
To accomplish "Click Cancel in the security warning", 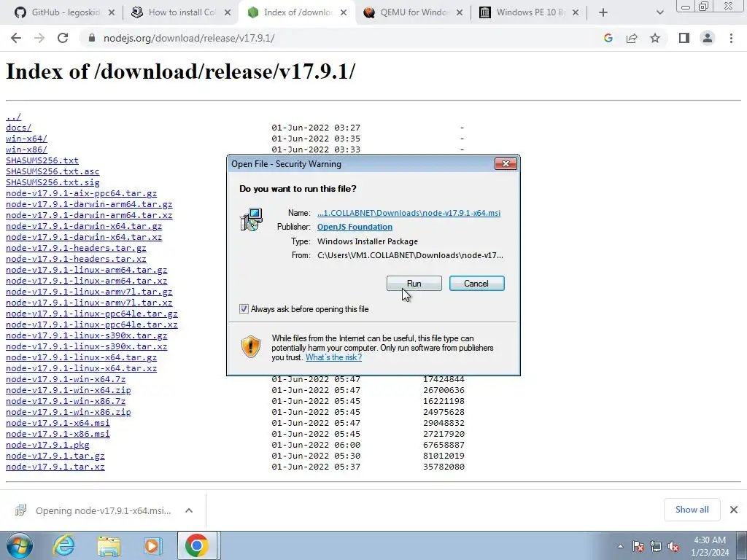I will click(476, 284).
